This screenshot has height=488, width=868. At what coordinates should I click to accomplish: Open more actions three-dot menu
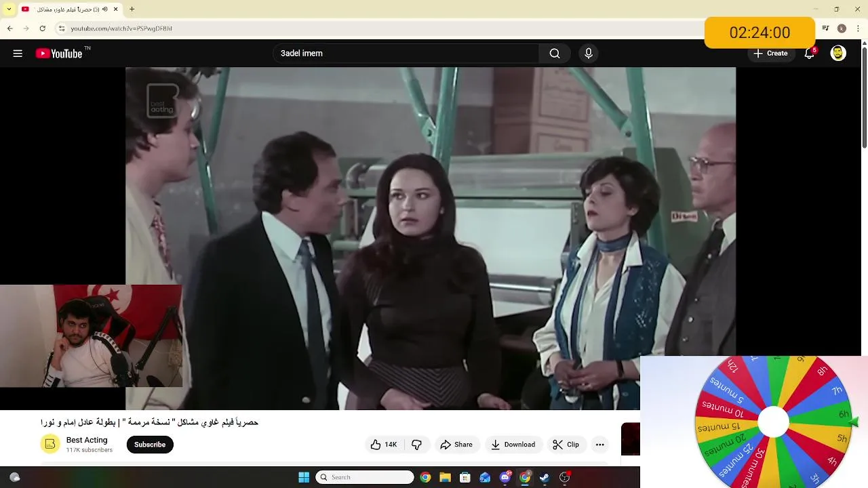599,445
